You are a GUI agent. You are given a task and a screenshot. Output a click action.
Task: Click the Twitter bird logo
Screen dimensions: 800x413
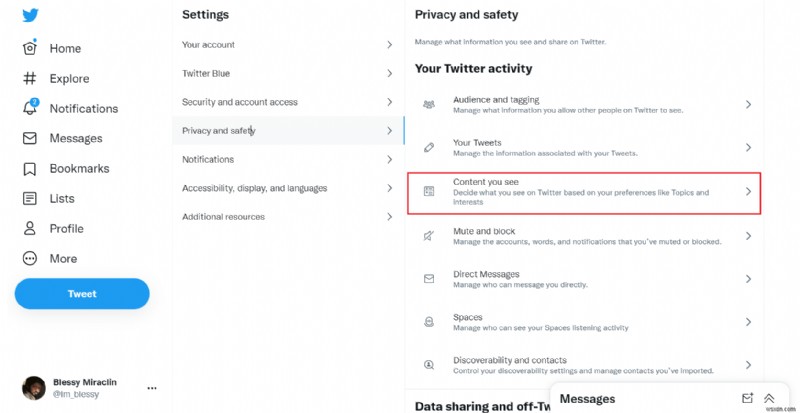30,16
